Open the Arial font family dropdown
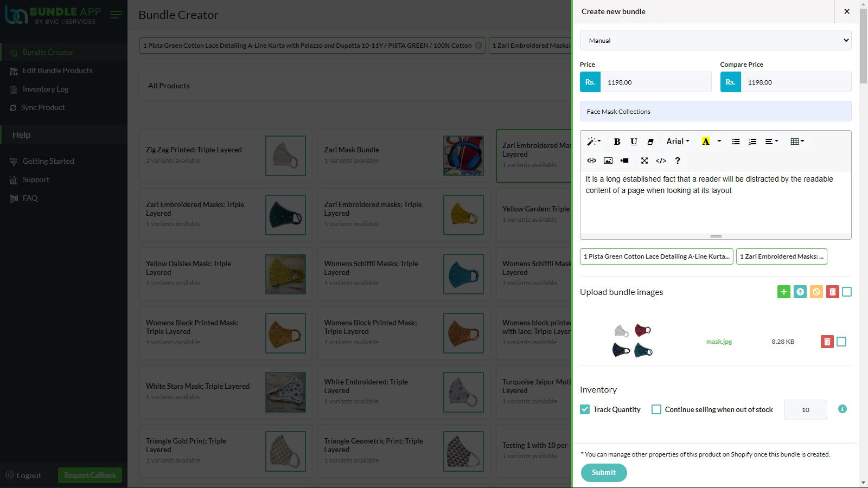Screen dimensions: 868x488 (x=678, y=142)
